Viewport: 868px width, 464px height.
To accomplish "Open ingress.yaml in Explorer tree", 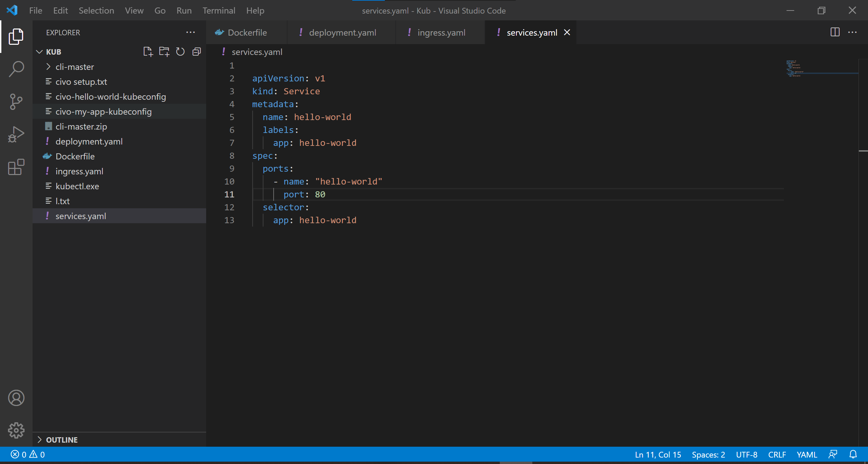I will (119, 171).
